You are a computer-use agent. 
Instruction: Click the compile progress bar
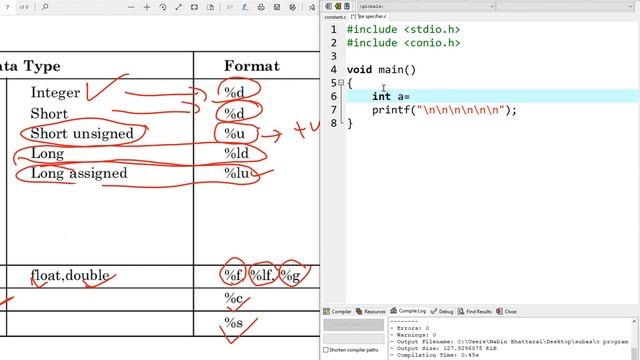(353, 339)
